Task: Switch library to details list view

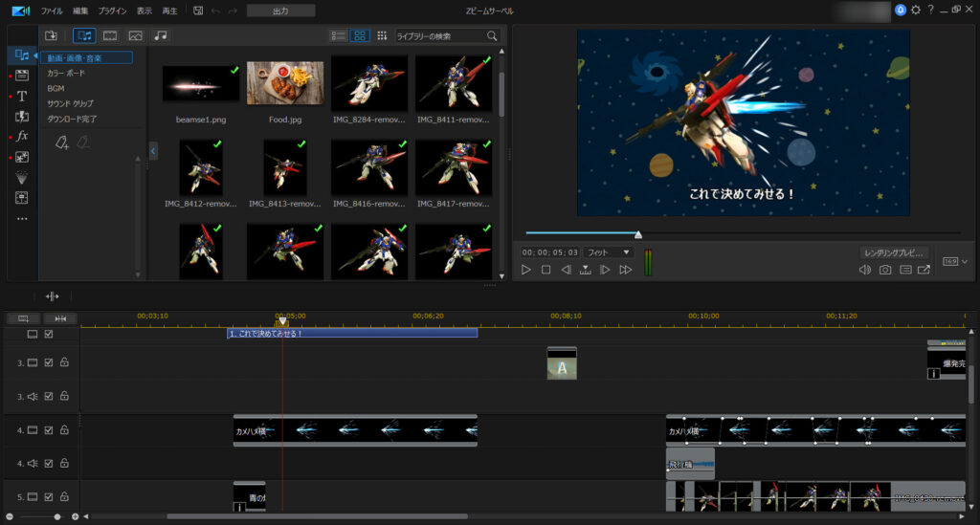Action: point(338,35)
